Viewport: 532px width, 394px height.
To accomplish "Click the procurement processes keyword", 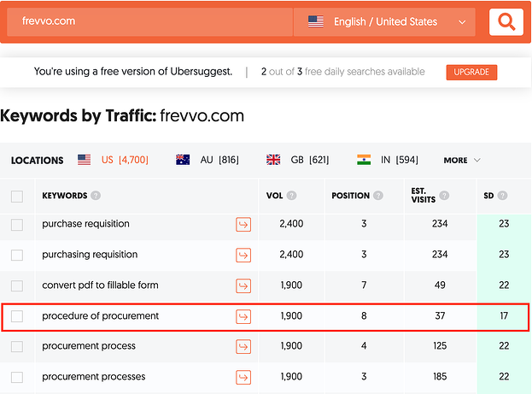I will tap(94, 377).
